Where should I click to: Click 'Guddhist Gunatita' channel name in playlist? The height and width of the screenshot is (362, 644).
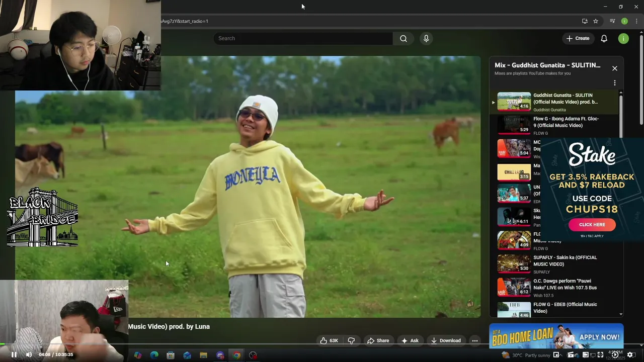(x=549, y=110)
